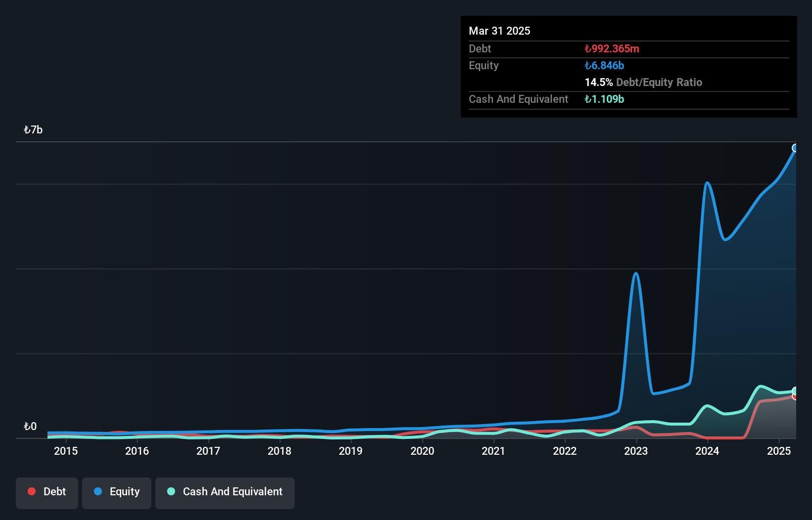Click the ₺6.846b equity value
The width and height of the screenshot is (812, 520).
604,65
